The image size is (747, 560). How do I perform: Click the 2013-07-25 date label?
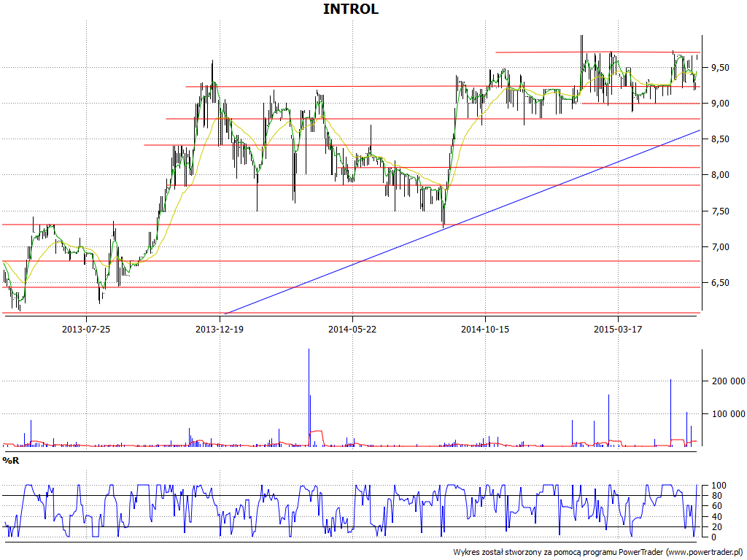coord(86,329)
